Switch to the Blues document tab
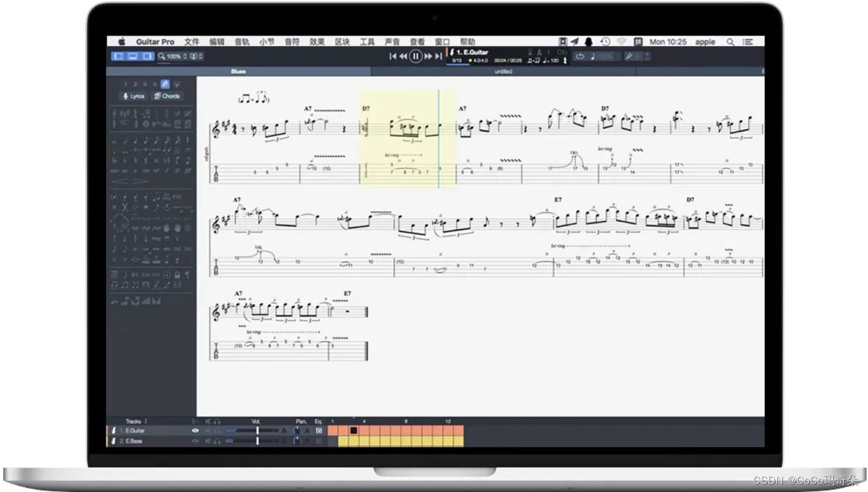Screen dimensions: 868x492 238,72
